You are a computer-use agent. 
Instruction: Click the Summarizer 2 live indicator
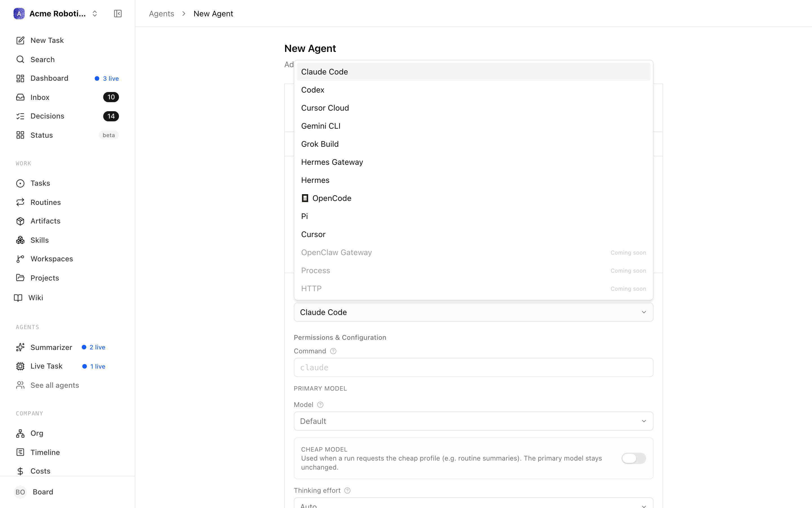[94, 347]
